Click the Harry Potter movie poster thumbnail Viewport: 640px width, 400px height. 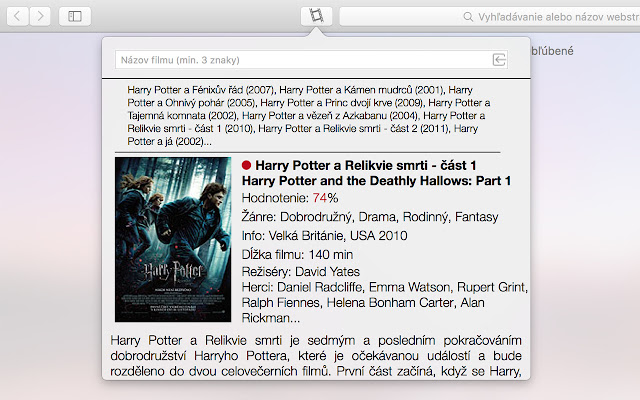point(173,240)
